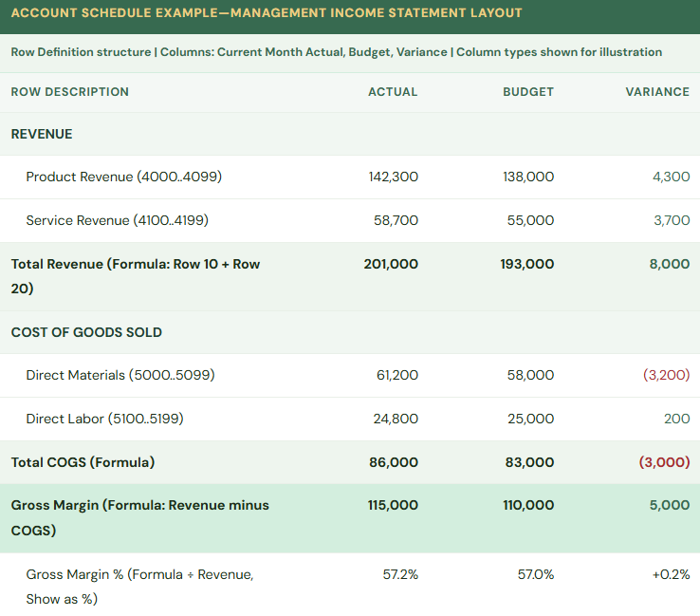Click the Actual column header
The width and height of the screenshot is (700, 616).
(392, 92)
